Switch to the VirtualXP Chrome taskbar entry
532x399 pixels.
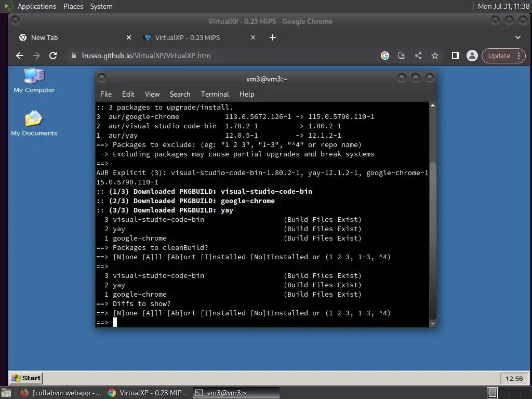coord(148,393)
